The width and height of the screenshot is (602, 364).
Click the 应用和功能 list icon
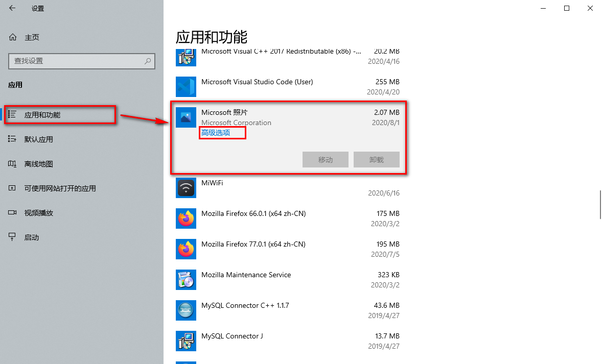[12, 114]
